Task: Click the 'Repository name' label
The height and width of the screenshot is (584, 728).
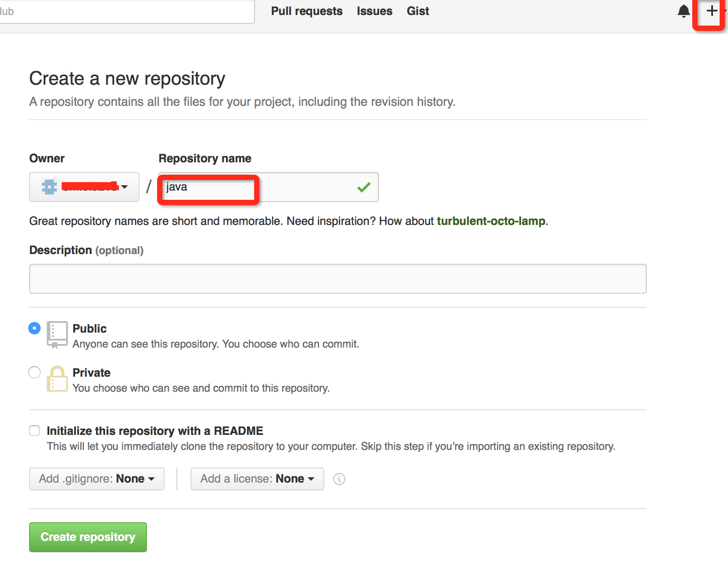Action: (x=205, y=158)
